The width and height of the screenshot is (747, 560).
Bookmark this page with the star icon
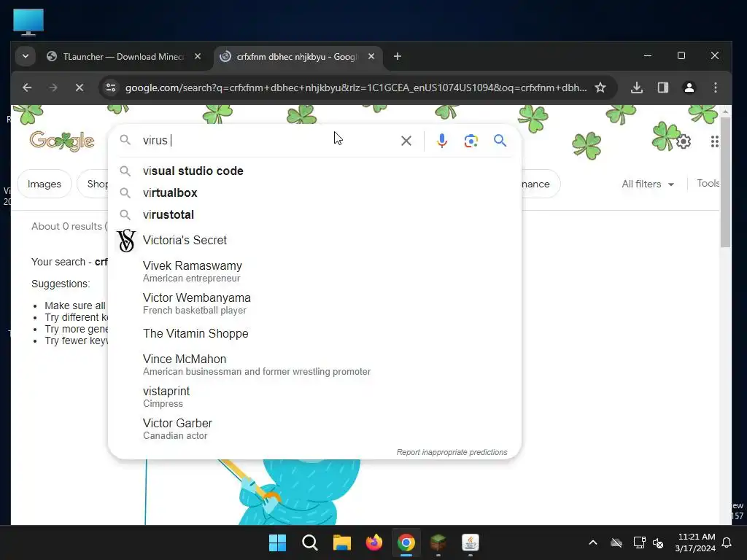coord(600,87)
